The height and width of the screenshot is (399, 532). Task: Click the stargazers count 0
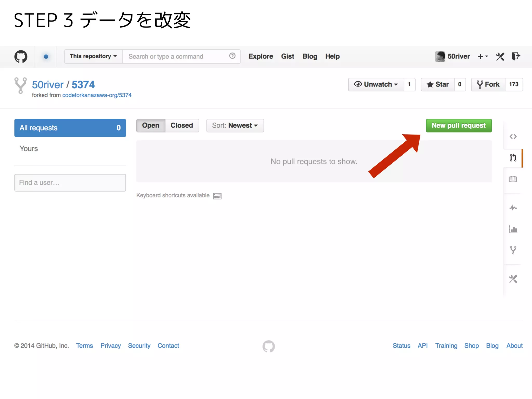(460, 84)
